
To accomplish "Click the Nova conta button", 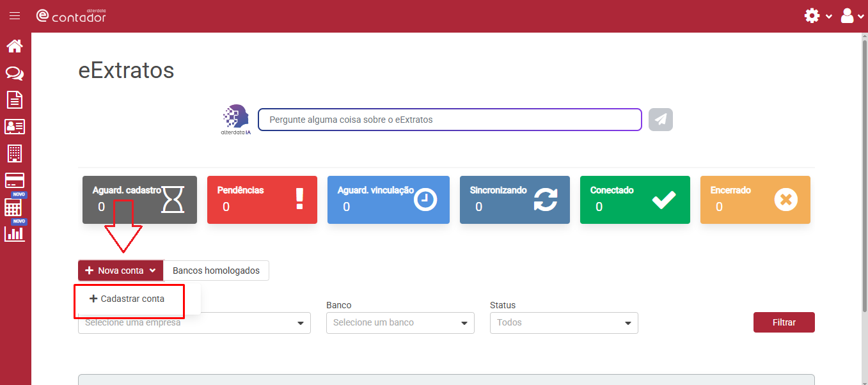I will point(121,271).
